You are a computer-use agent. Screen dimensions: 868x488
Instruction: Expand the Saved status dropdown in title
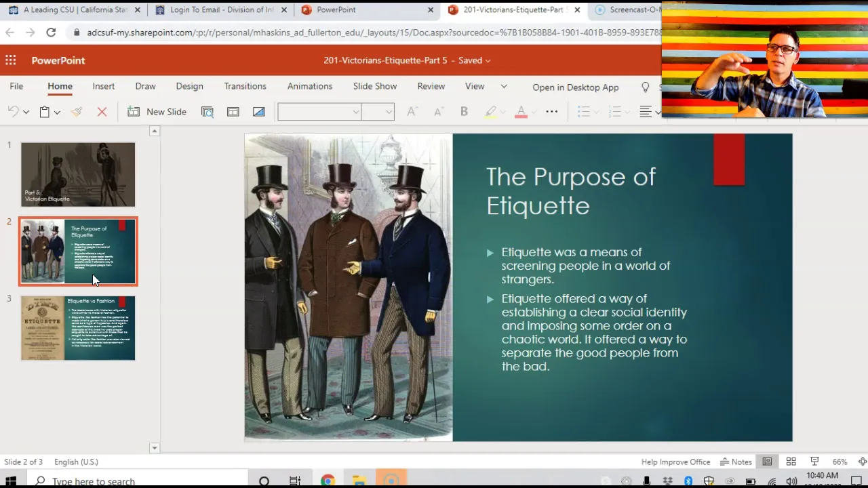(488, 60)
